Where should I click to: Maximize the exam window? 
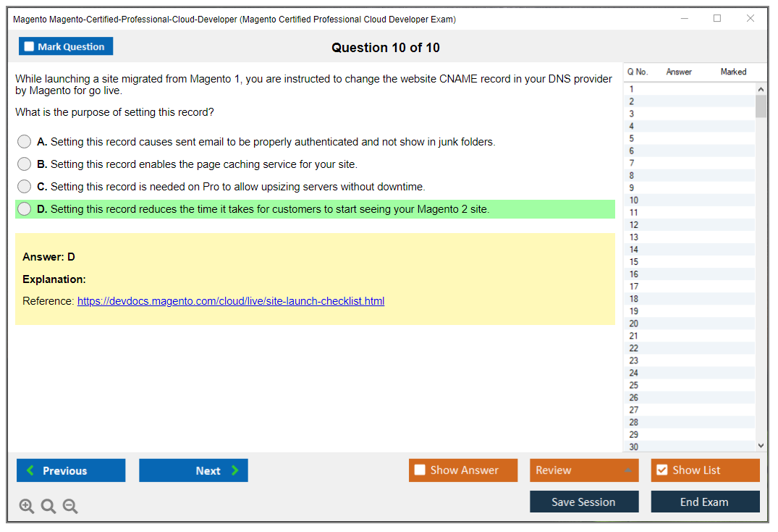pyautogui.click(x=717, y=19)
